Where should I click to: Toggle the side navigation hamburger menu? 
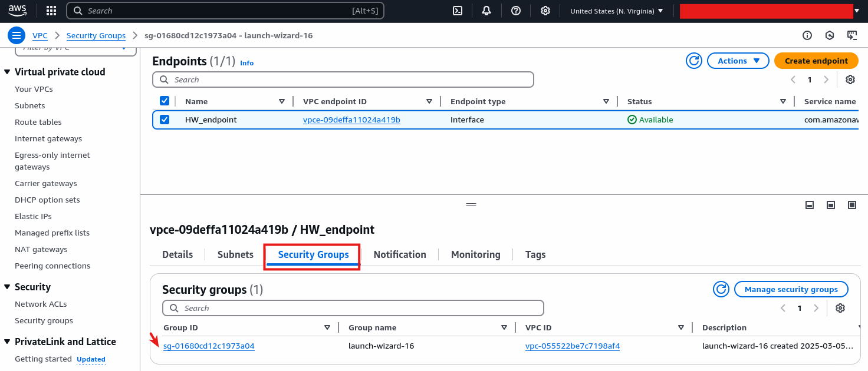[x=17, y=35]
